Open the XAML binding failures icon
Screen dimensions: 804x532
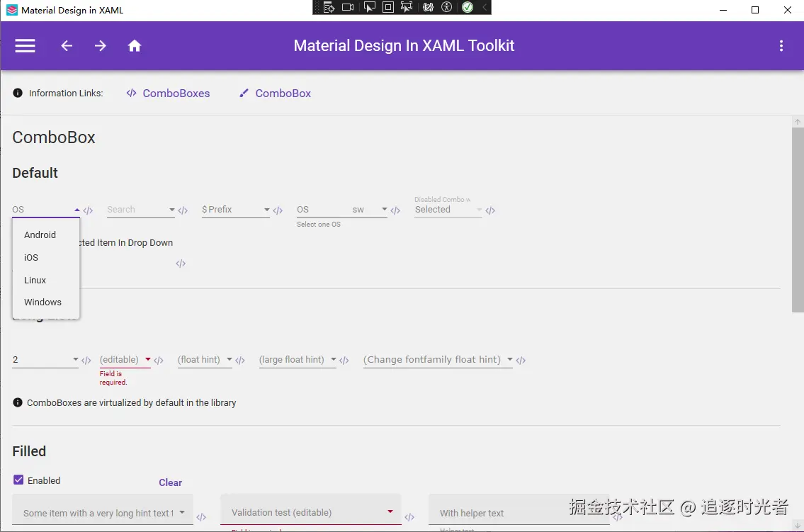click(428, 7)
